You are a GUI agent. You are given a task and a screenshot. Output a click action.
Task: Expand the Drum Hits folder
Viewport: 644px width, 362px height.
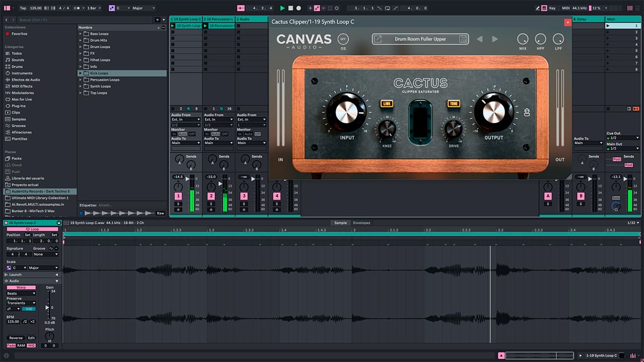tap(80, 40)
